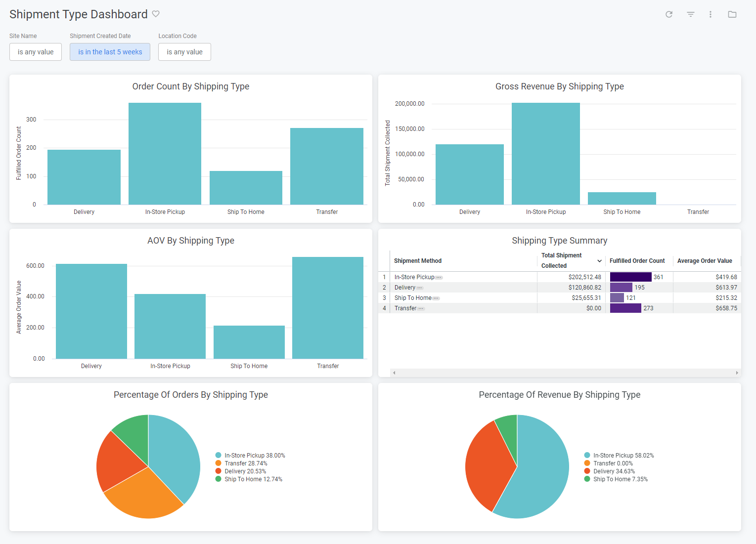Open the Delivery row ellipsis in the table
The image size is (756, 544).
420,288
